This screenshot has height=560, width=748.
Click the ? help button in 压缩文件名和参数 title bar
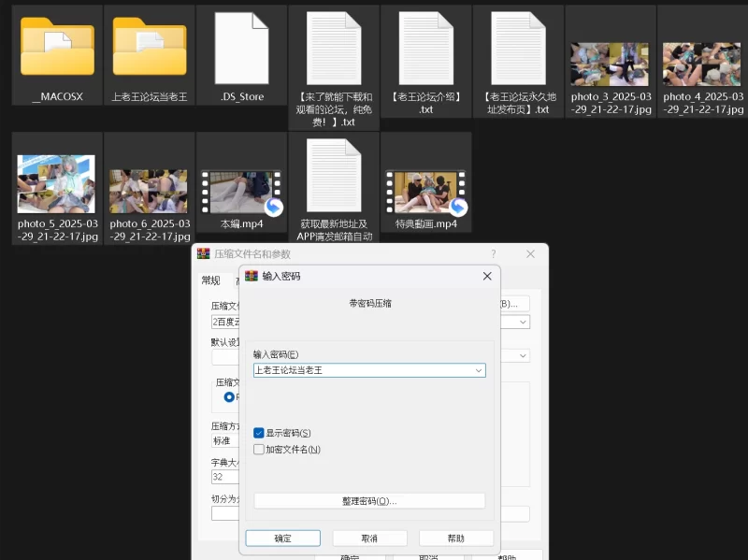tap(493, 253)
